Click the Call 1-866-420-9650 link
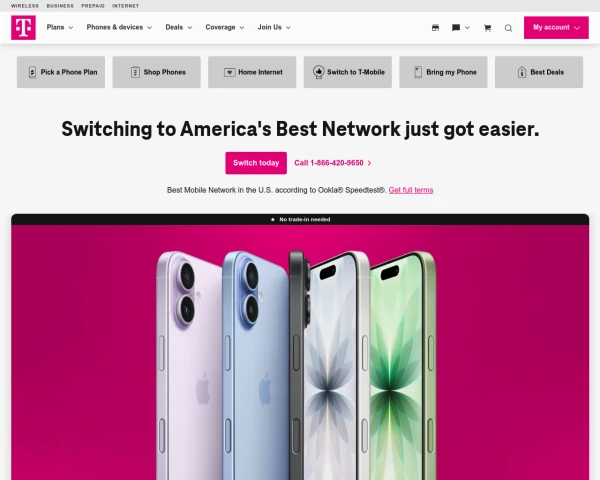The image size is (600, 480). [x=333, y=163]
